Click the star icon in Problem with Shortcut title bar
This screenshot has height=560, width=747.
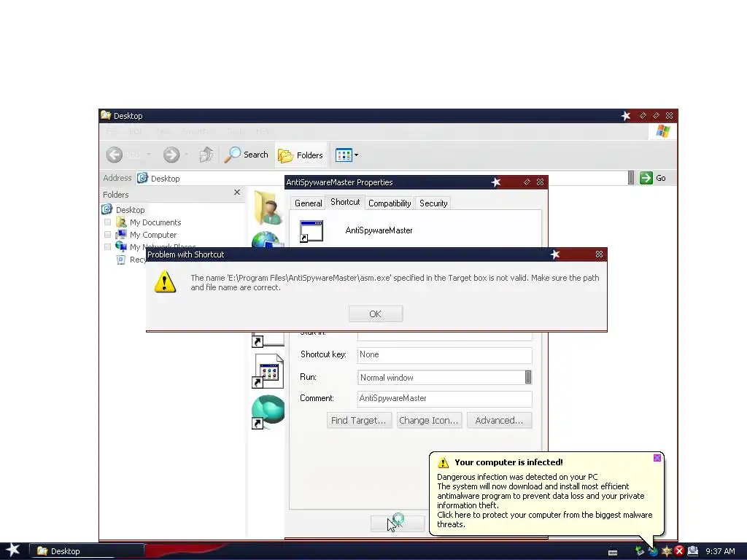click(x=555, y=254)
